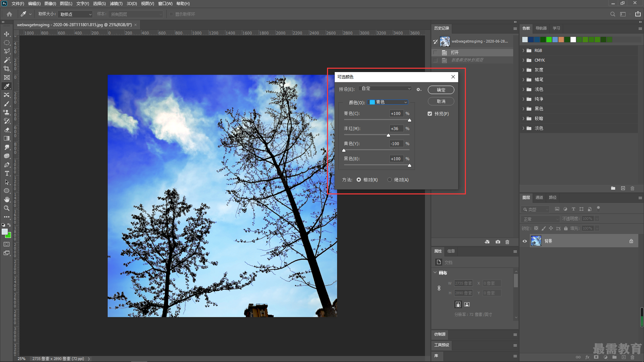
Task: Select the Frame tool
Action: [7, 77]
